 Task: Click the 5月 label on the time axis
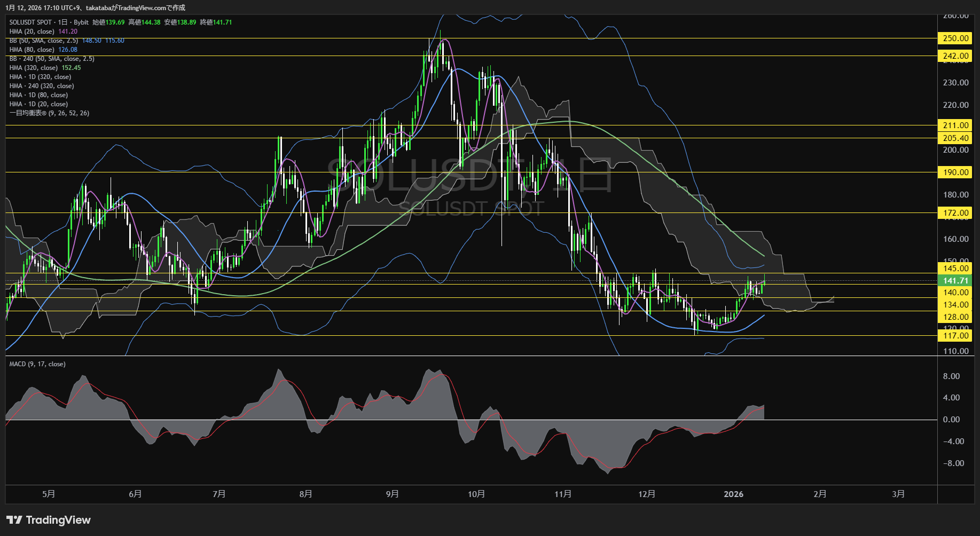pos(49,494)
